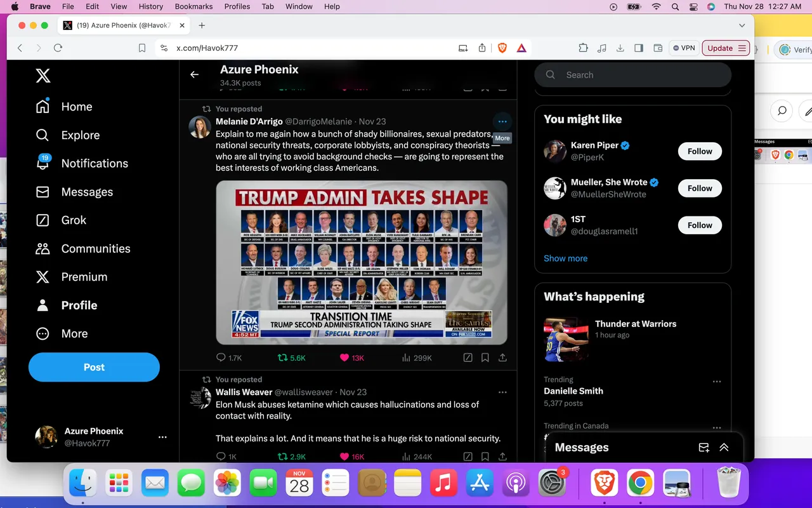Viewport: 812px width, 508px height.
Task: Expand the Messages drawer
Action: (x=724, y=448)
